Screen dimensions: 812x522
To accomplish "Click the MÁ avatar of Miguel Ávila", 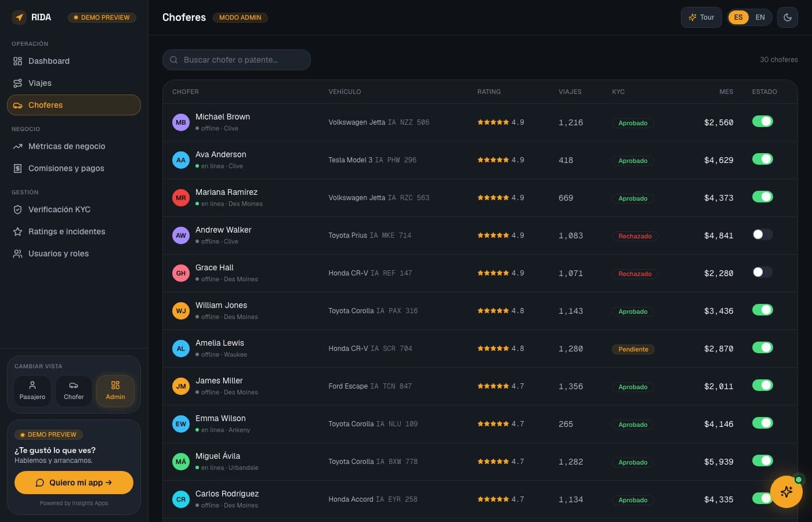I will 181,462.
